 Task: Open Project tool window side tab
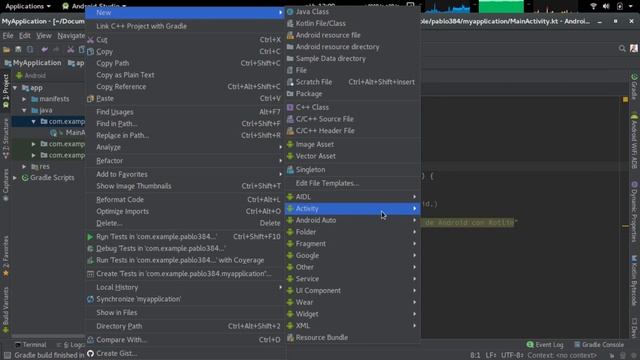(6, 91)
